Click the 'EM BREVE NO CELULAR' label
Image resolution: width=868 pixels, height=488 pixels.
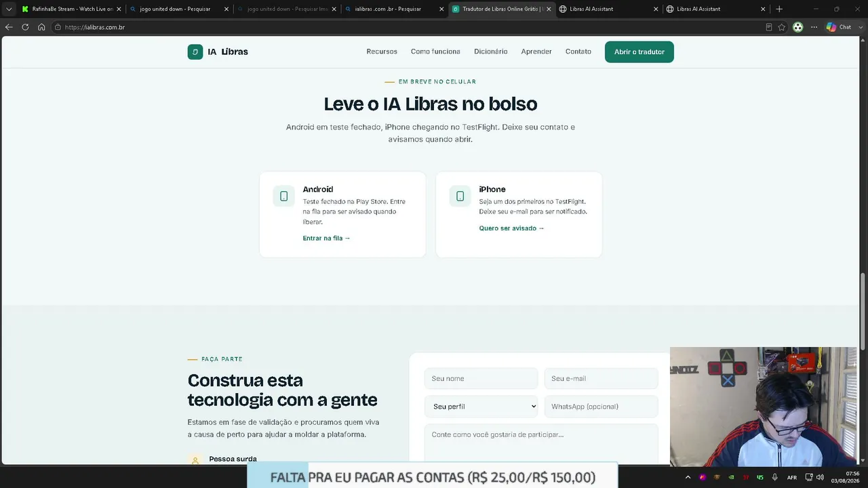(x=437, y=82)
